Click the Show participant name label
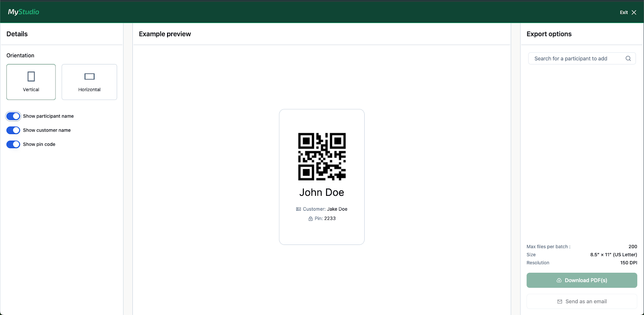The width and height of the screenshot is (644, 315). coord(48,116)
